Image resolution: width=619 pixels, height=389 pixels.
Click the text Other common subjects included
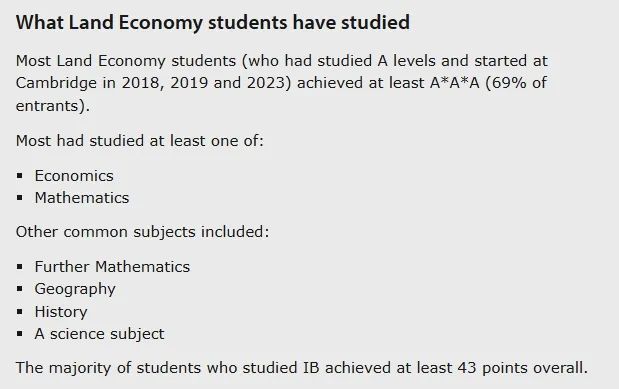(142, 232)
